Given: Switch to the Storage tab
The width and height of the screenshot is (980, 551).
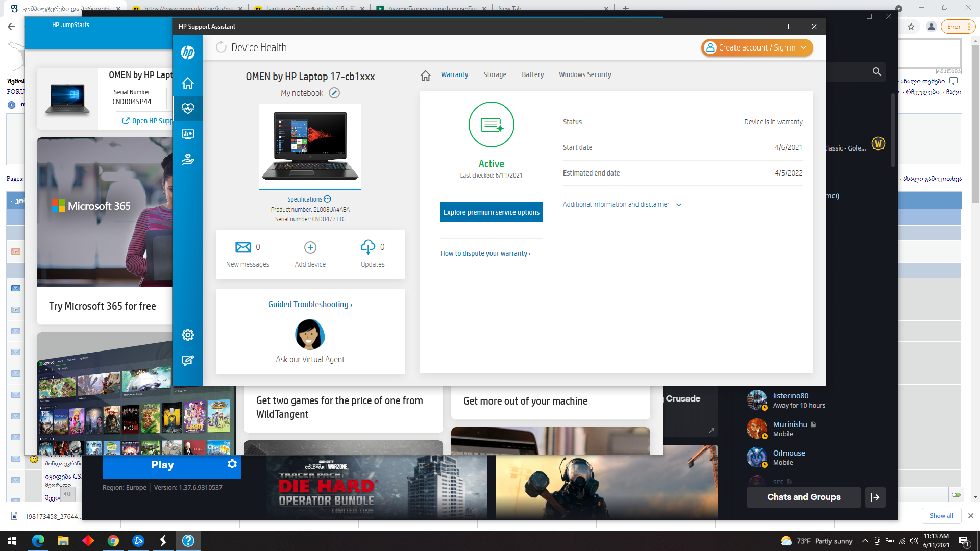Looking at the screenshot, I should pos(495,74).
